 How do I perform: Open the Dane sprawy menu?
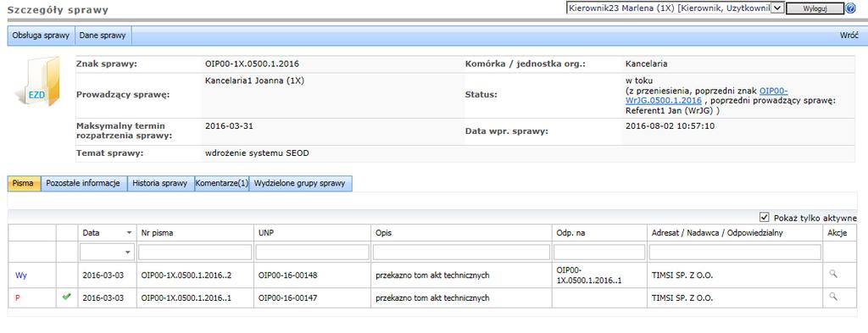click(x=103, y=36)
